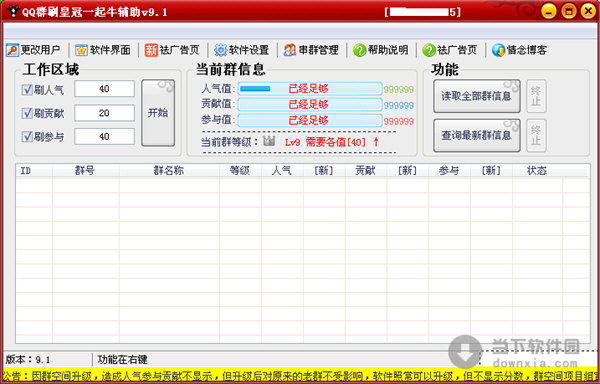Click the blue 999999 value beside 贡献值
The image size is (600, 384).
click(x=399, y=106)
